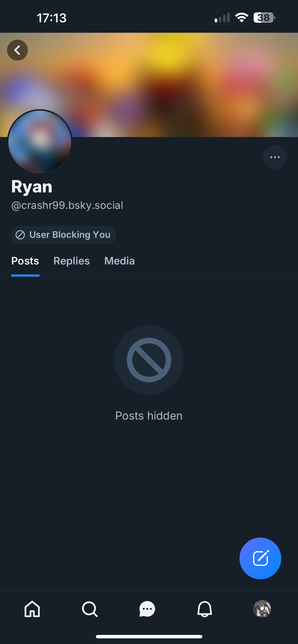This screenshot has height=644, width=298.
Task: Tap the @crashr99.bsky.social handle
Action: tap(67, 205)
